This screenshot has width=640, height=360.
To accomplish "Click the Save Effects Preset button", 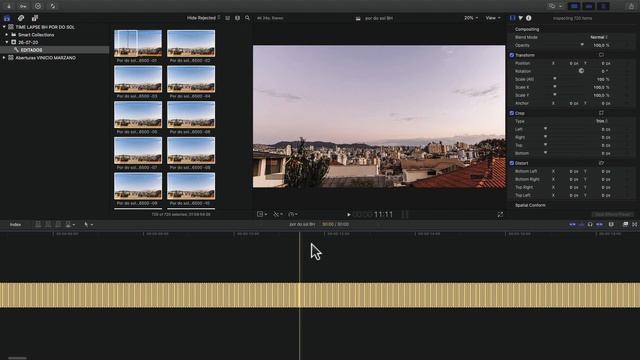I will (x=612, y=214).
